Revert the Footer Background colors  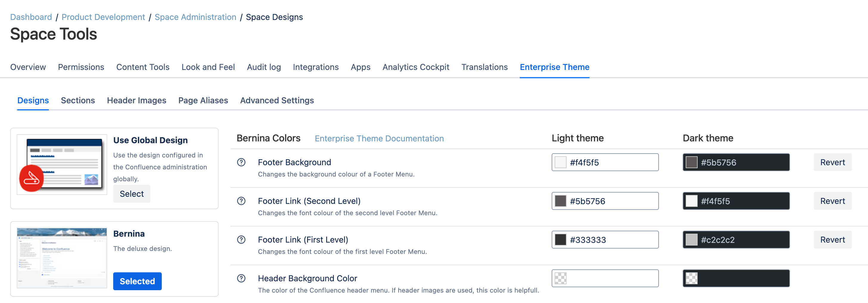pyautogui.click(x=832, y=162)
